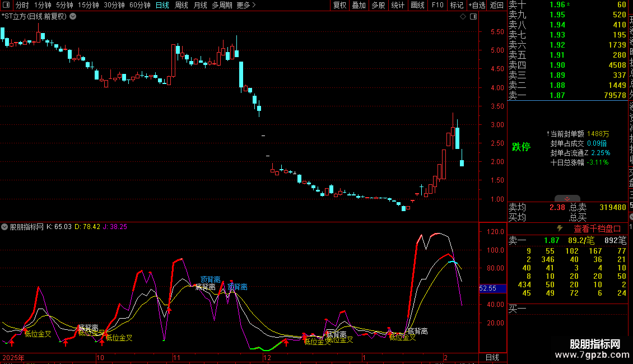Screen dimensions: 633x364
Task: Add stock via +自选 button
Action: [477, 5]
